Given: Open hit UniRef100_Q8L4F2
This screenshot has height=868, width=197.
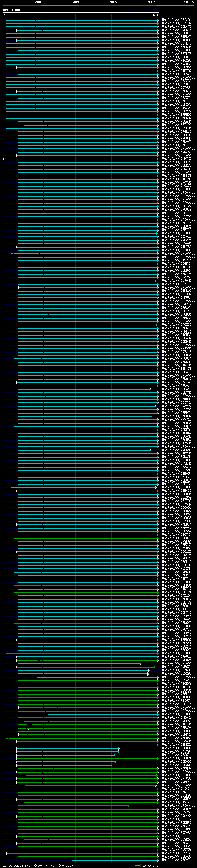Looking at the screenshot, I should pyautogui.click(x=176, y=26).
